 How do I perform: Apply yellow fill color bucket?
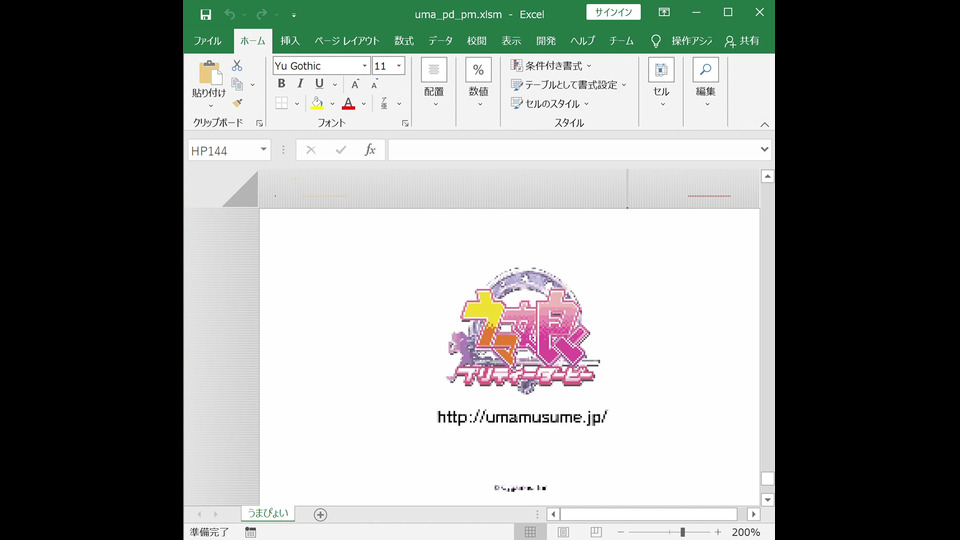point(317,103)
